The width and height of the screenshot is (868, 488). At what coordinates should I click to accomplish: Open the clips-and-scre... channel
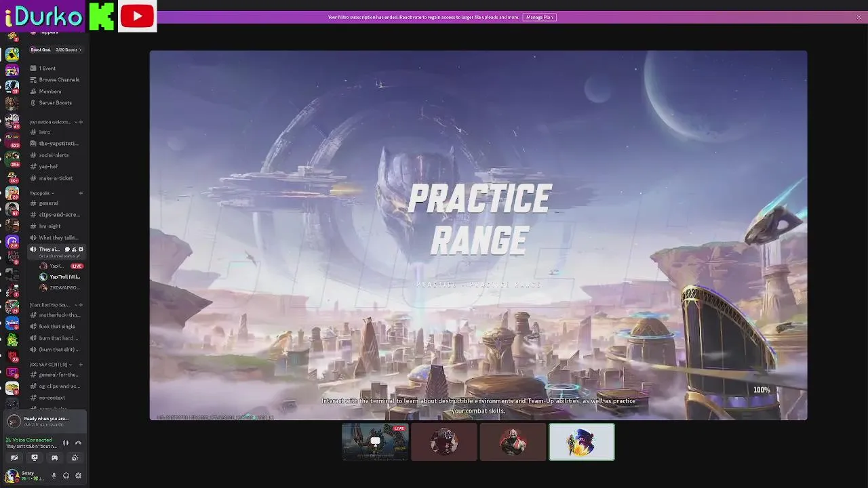click(57, 215)
